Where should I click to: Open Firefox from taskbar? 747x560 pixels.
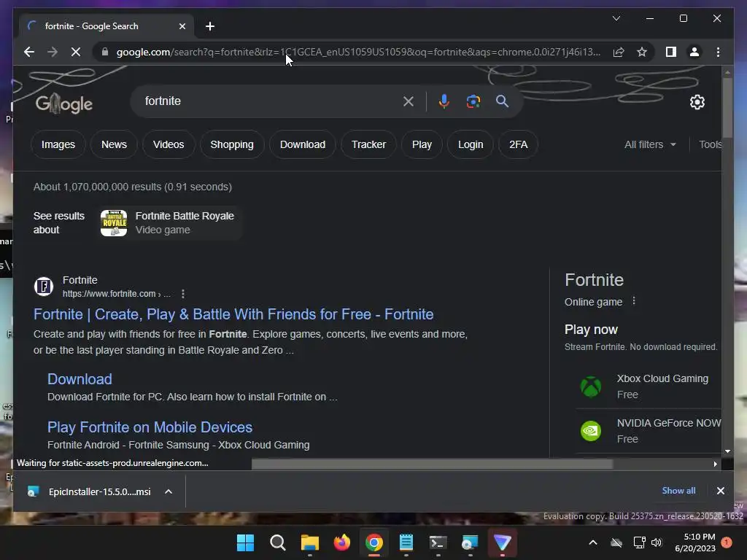coord(341,542)
